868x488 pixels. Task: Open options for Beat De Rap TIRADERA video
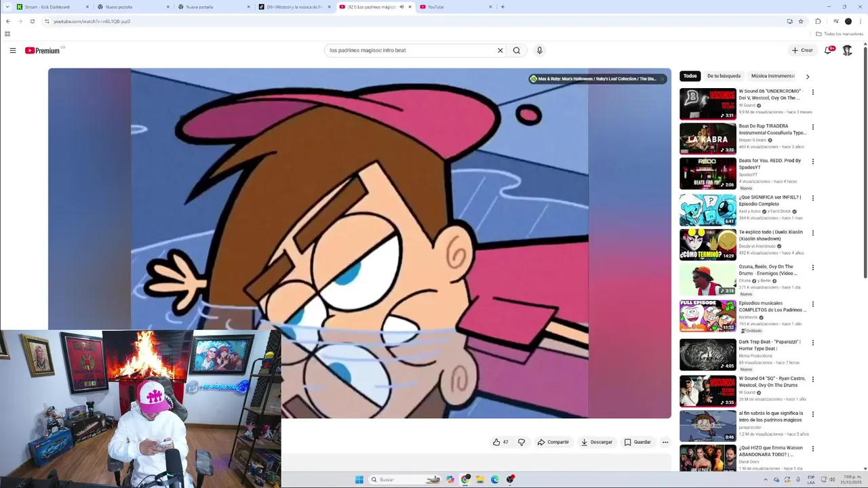click(812, 127)
